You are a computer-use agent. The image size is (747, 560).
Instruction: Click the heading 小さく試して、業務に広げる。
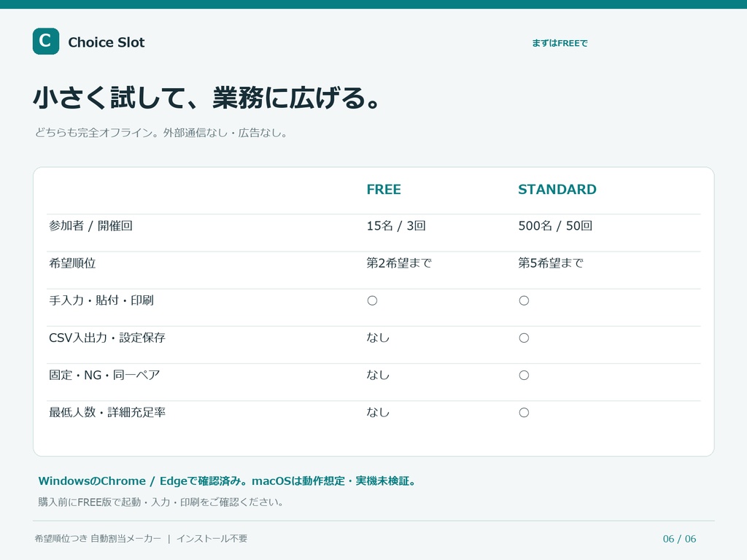point(206,98)
